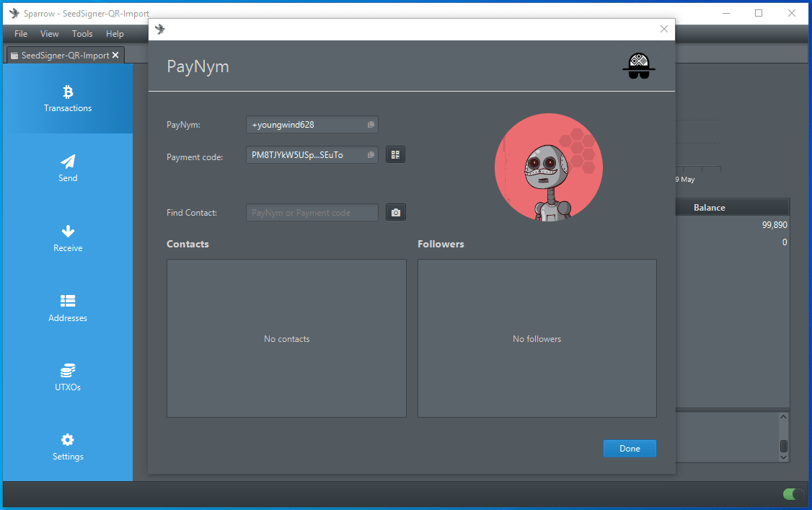The width and height of the screenshot is (812, 510).
Task: Go to the Send section
Action: pyautogui.click(x=68, y=168)
